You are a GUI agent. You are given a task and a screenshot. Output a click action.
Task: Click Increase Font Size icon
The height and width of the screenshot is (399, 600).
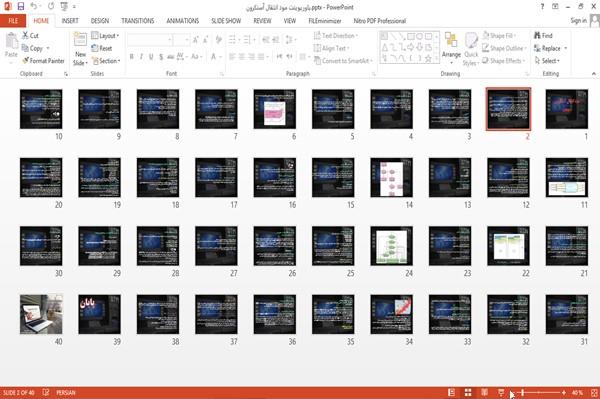tap(196, 40)
